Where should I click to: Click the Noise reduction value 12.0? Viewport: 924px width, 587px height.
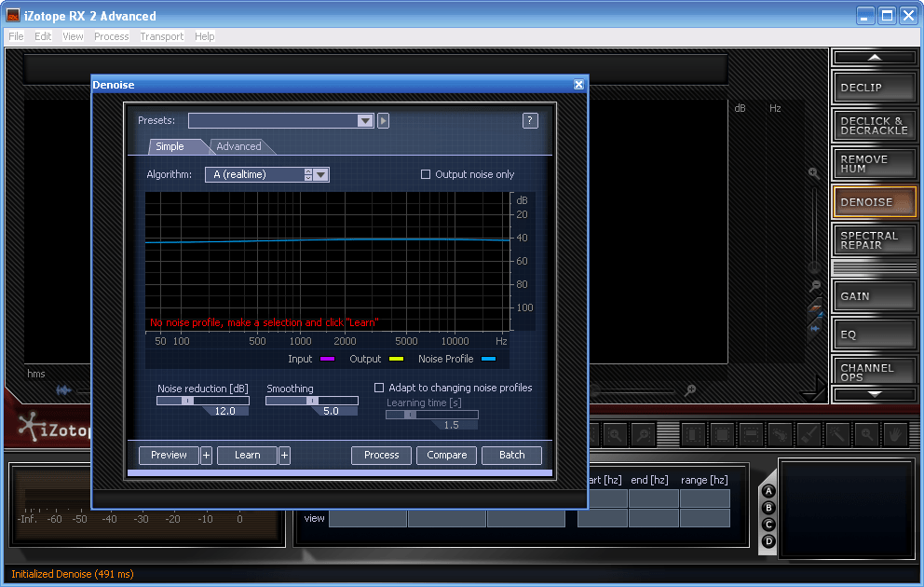tap(224, 411)
